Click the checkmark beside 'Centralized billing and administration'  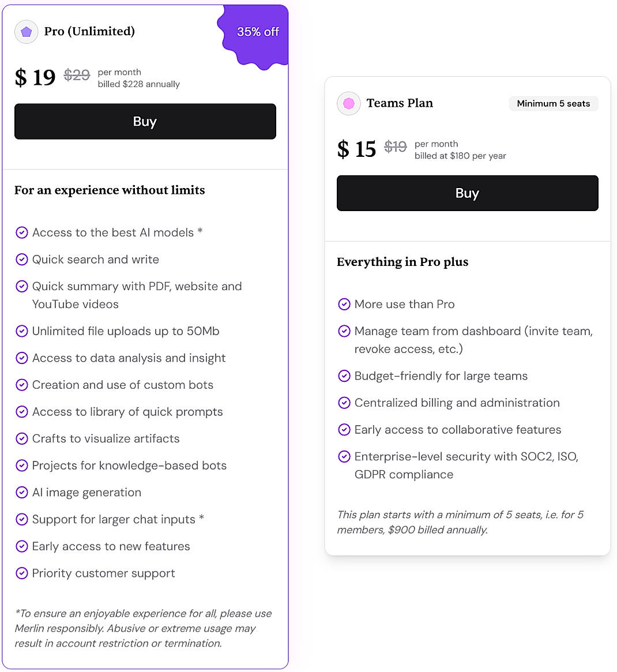tap(344, 403)
